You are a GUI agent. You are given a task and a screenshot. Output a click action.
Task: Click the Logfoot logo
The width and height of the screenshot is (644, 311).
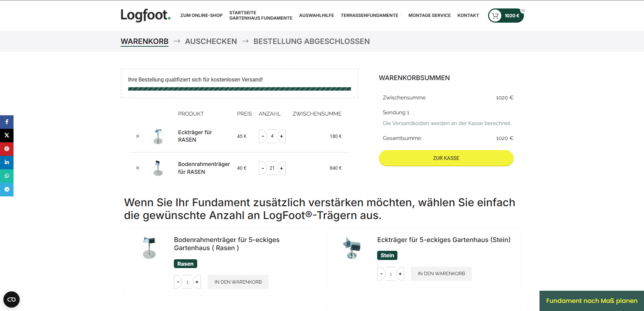click(x=145, y=15)
